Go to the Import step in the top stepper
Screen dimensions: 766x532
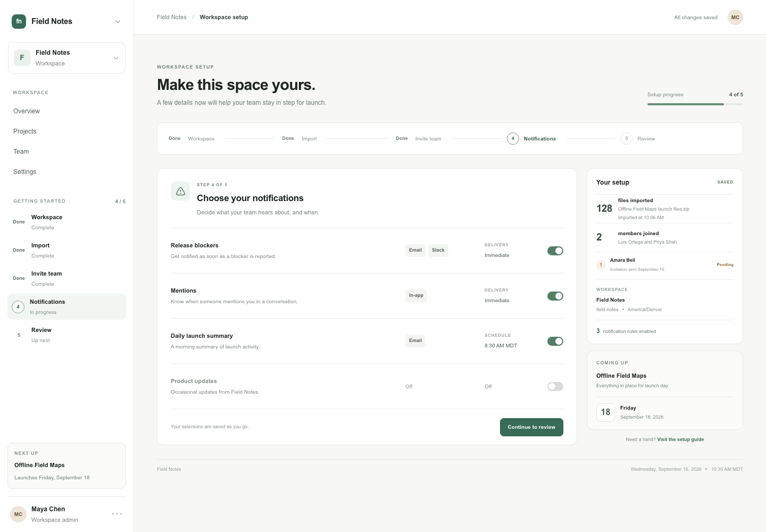coord(299,139)
